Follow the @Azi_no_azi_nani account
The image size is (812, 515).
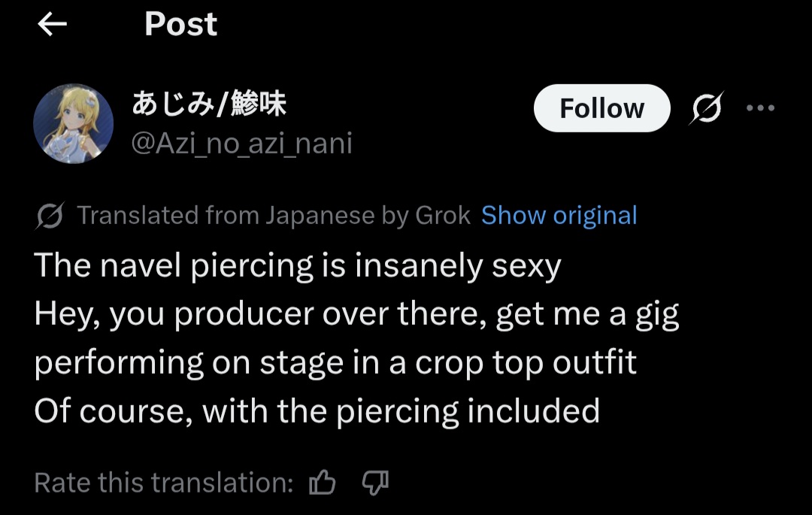[601, 108]
